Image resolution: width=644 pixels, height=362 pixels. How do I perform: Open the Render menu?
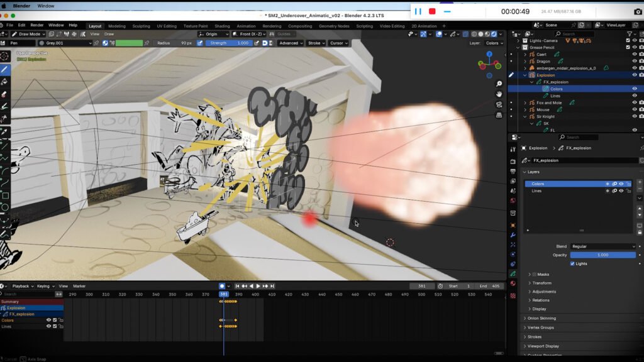[36, 25]
